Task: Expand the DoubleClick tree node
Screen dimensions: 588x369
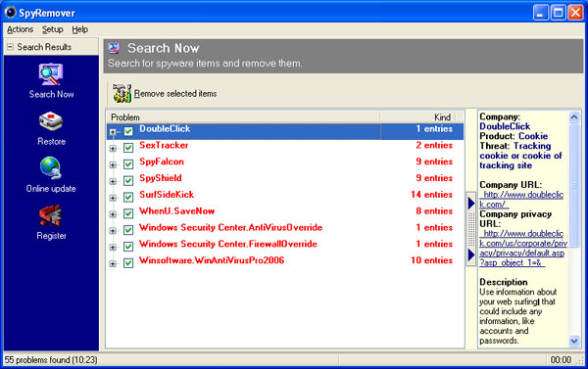Action: click(x=113, y=132)
